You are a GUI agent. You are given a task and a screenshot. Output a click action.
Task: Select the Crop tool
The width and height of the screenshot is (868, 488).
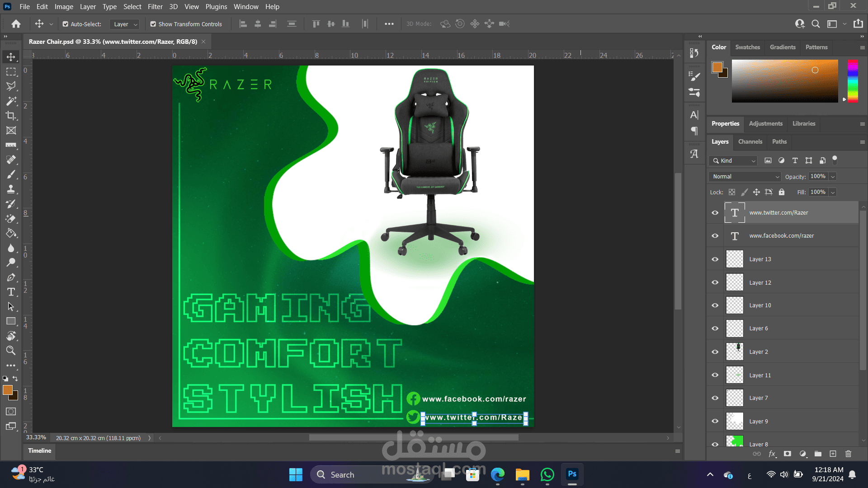point(11,116)
